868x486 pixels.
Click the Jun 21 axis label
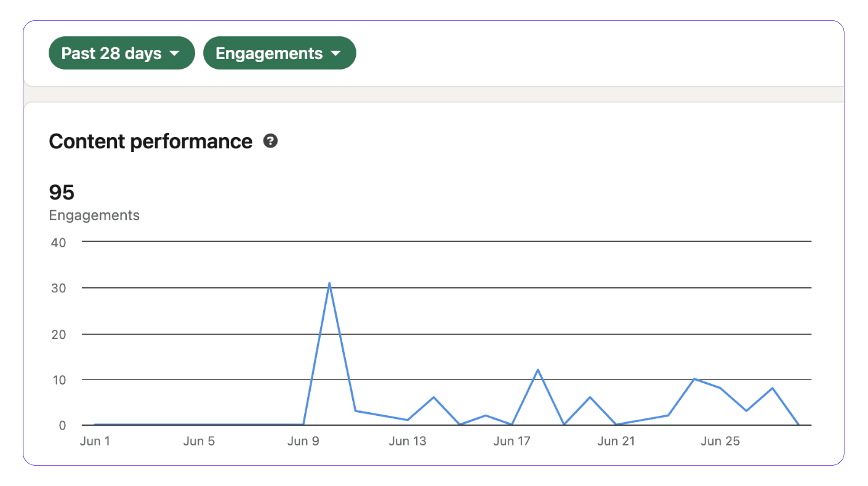tap(616, 441)
